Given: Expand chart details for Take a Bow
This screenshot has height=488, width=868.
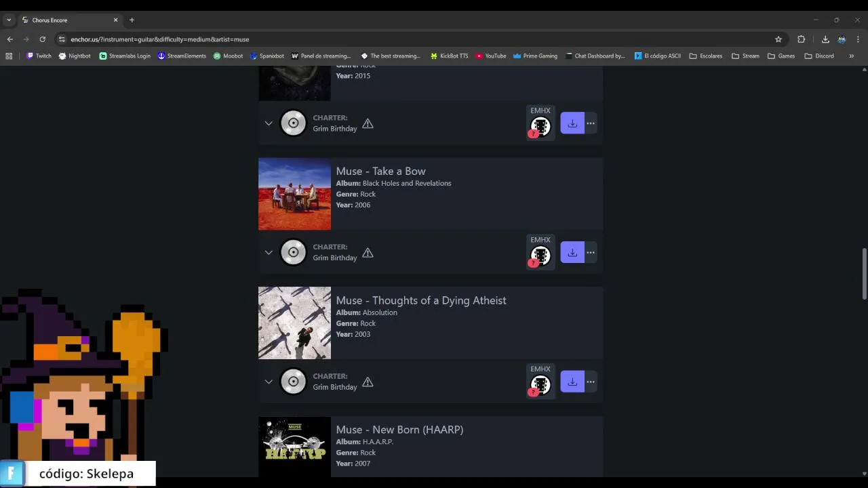Looking at the screenshot, I should 269,253.
